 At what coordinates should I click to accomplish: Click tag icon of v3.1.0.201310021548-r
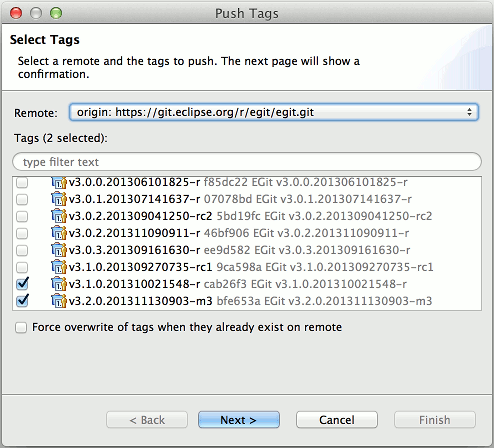click(x=59, y=284)
